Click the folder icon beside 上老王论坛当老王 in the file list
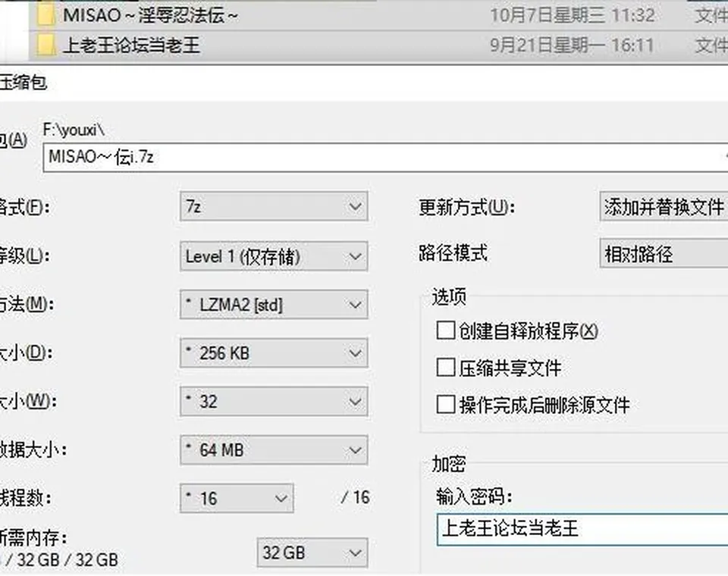 click(46, 45)
